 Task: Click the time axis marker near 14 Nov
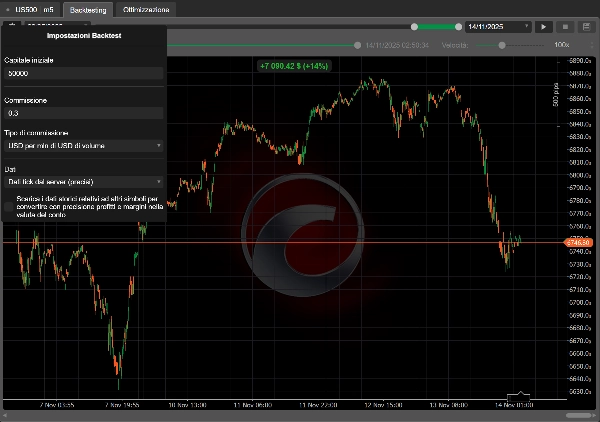point(518,396)
